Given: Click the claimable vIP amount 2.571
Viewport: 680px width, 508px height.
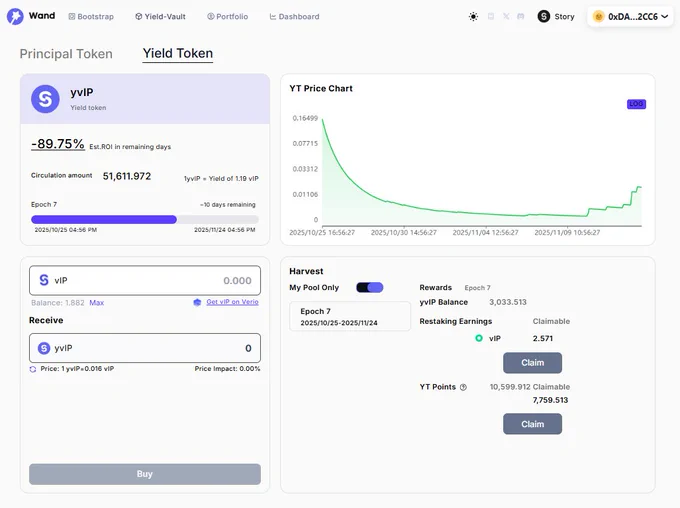Looking at the screenshot, I should (543, 338).
